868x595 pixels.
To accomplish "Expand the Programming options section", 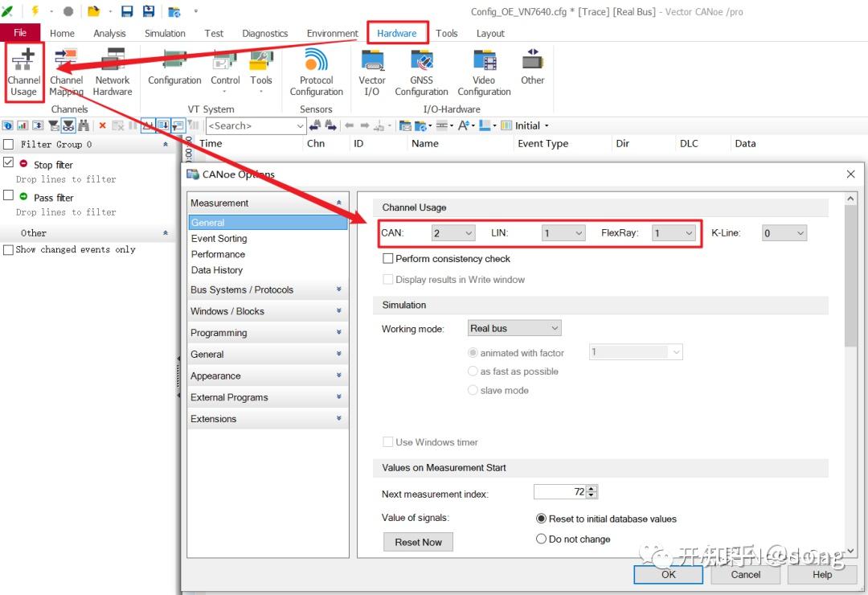I will click(x=268, y=333).
